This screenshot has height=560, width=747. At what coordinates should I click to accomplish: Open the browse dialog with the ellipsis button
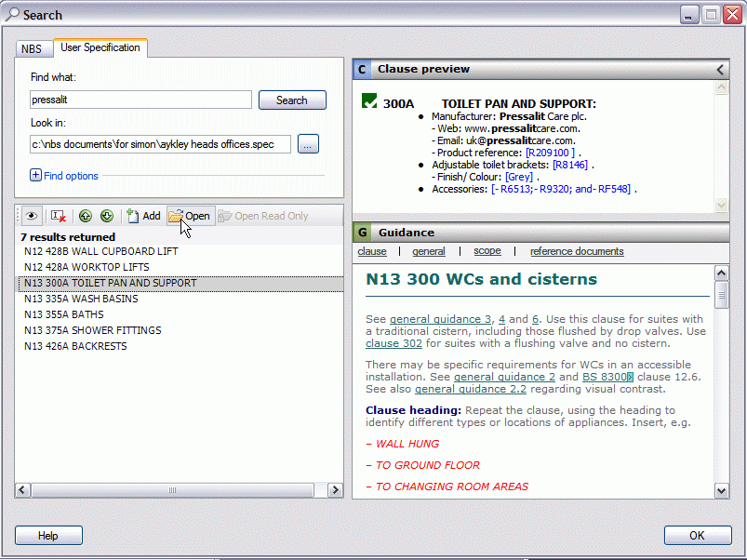[308, 143]
